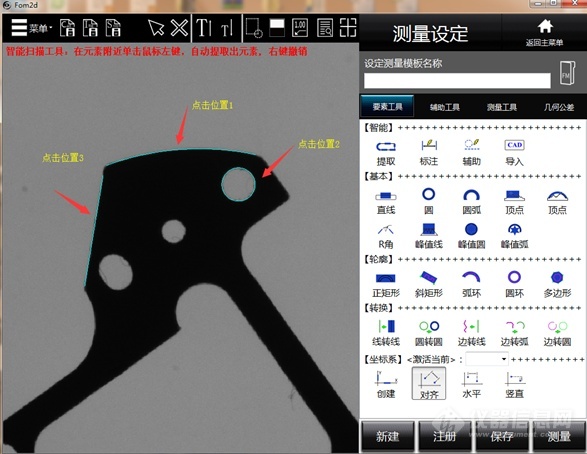Click the CAD 导入 import icon

(x=514, y=152)
